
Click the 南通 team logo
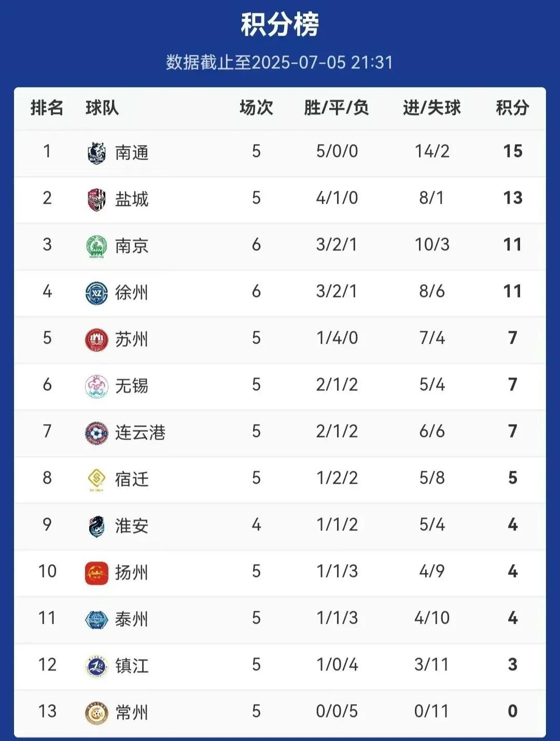click(96, 152)
